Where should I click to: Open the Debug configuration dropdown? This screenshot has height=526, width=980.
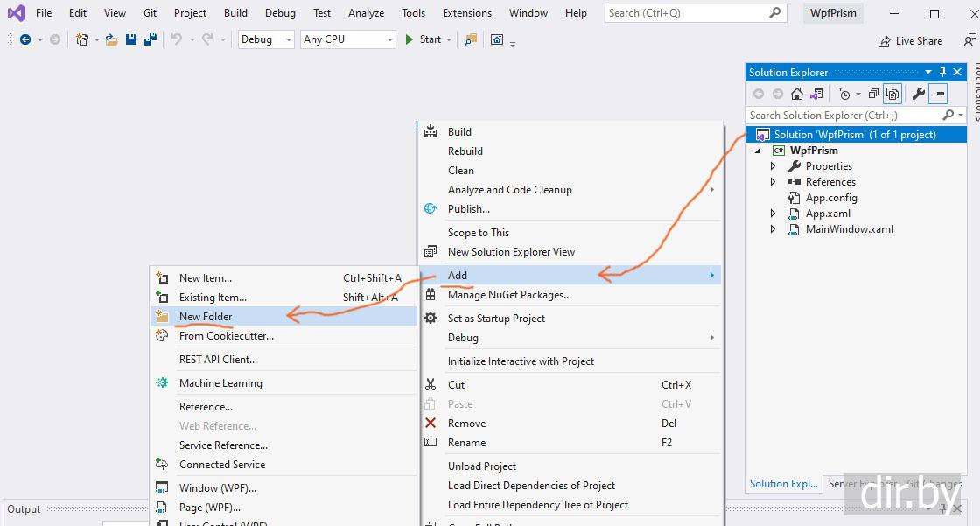click(x=265, y=39)
